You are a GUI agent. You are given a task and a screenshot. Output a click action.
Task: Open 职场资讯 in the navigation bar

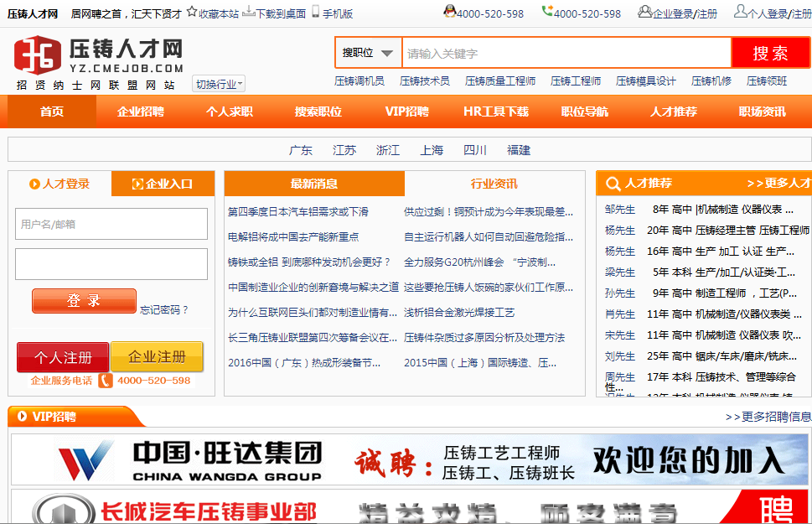(763, 112)
